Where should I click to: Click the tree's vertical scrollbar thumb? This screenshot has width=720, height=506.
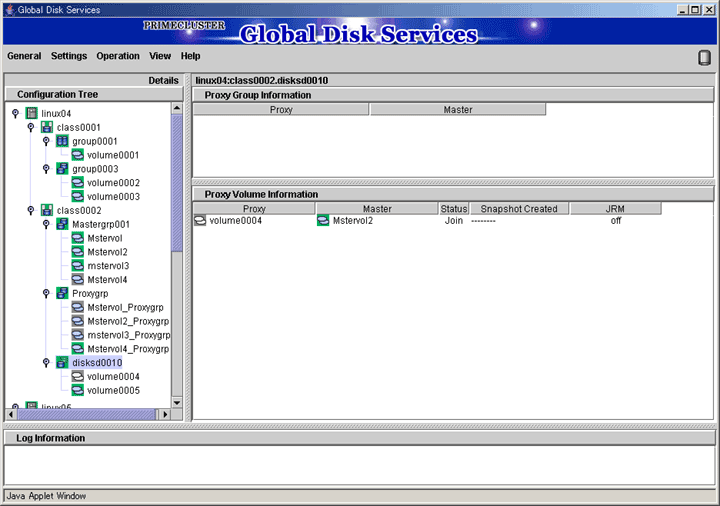(x=177, y=183)
